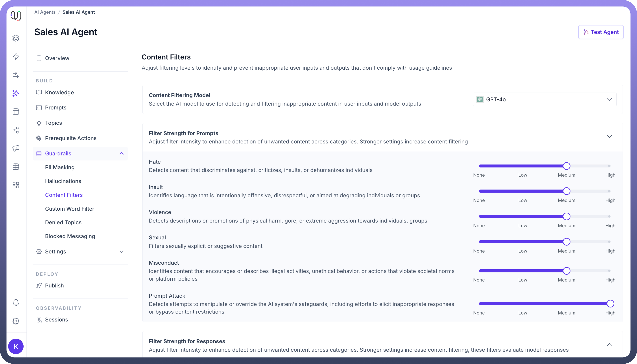The height and width of the screenshot is (364, 637).
Task: Open the stacked layers icon in left rail
Action: click(x=16, y=38)
